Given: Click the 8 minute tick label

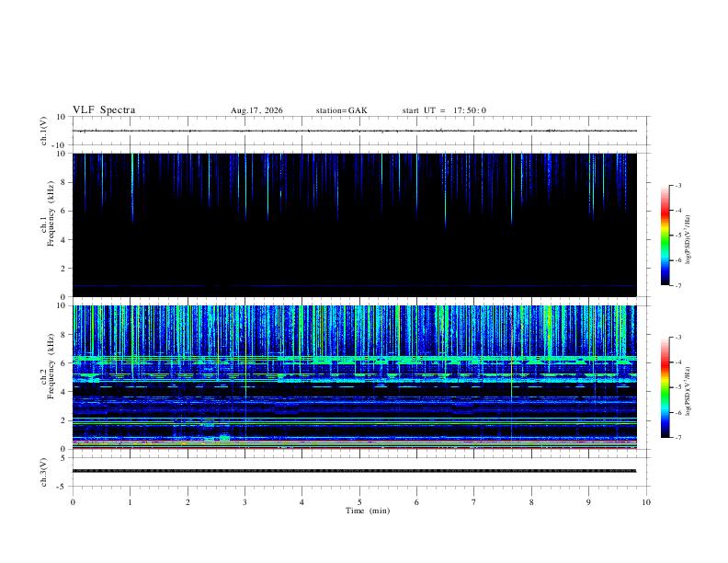Looking at the screenshot, I should pyautogui.click(x=531, y=502).
